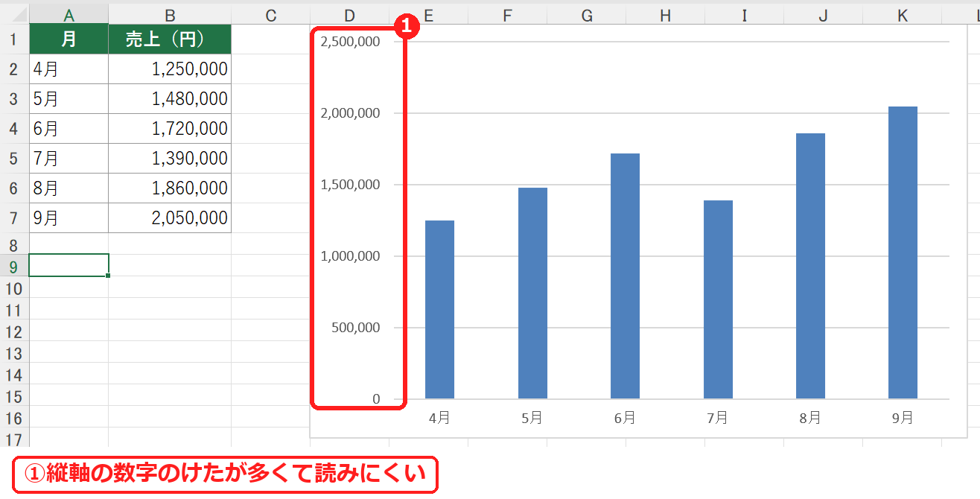The height and width of the screenshot is (499, 980).
Task: Select row 16 header
Action: 14,417
